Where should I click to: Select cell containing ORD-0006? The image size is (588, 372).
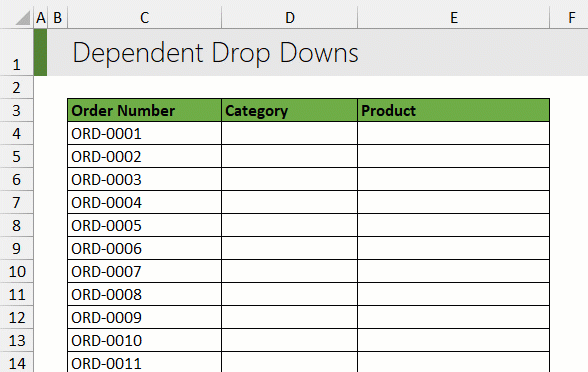click(144, 248)
